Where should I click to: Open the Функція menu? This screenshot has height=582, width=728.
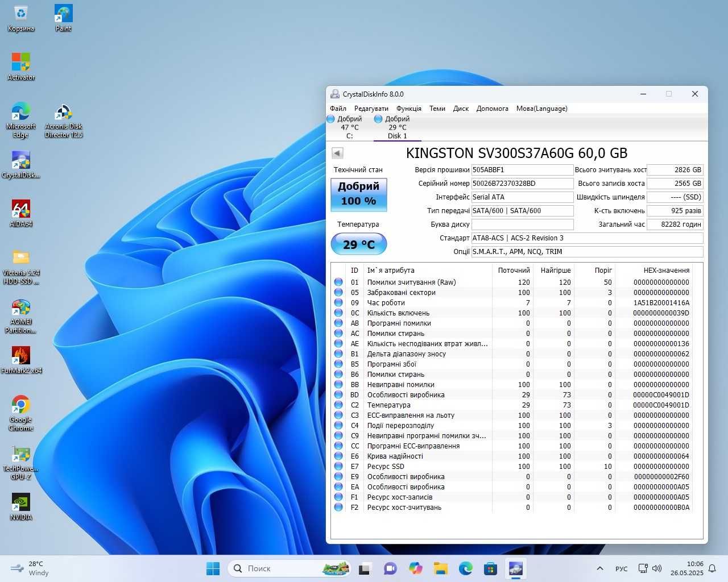409,109
